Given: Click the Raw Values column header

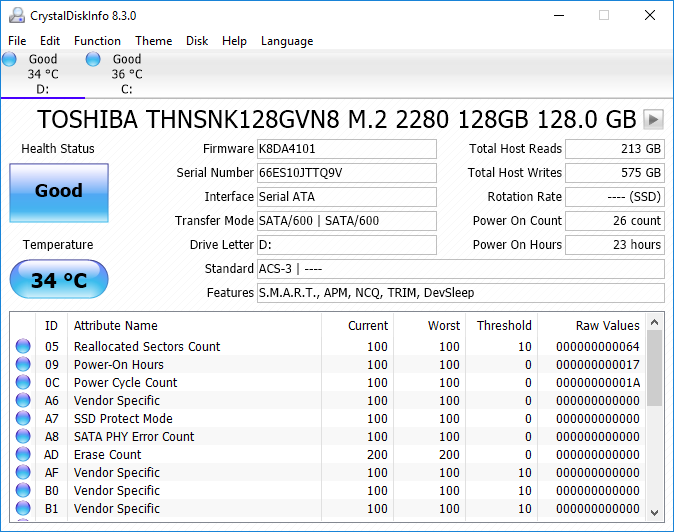Looking at the screenshot, I should (592, 325).
